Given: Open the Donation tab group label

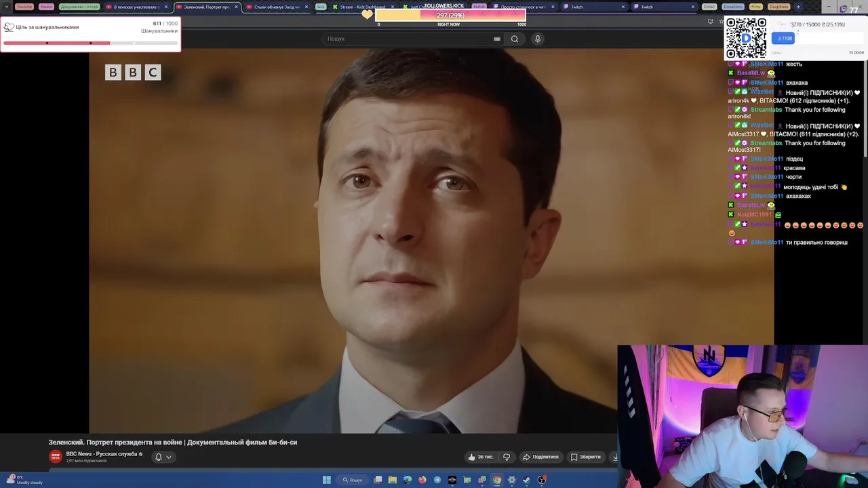Looking at the screenshot, I should point(732,7).
